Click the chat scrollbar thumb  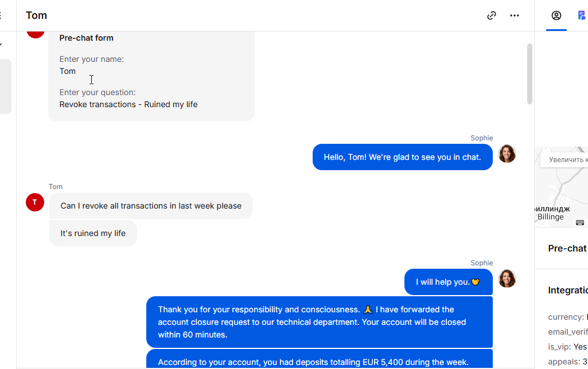pos(529,74)
